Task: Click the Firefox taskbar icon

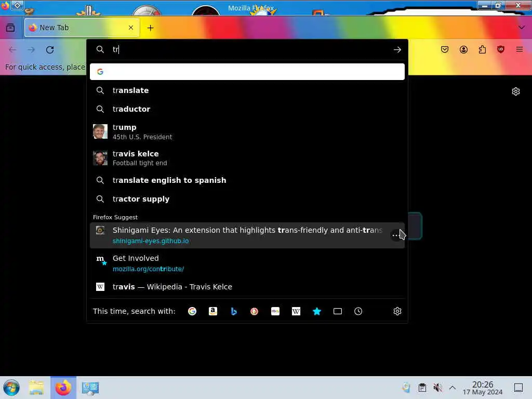Action: [63, 388]
